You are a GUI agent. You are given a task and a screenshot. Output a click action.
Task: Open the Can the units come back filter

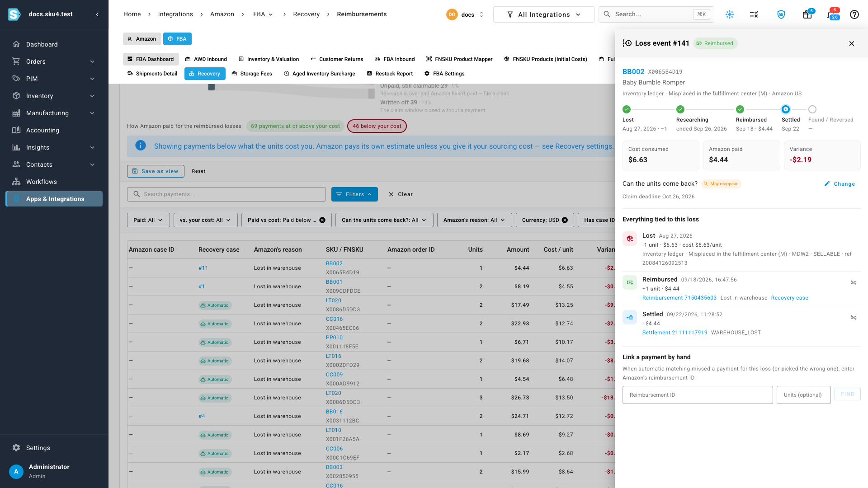[x=384, y=220]
